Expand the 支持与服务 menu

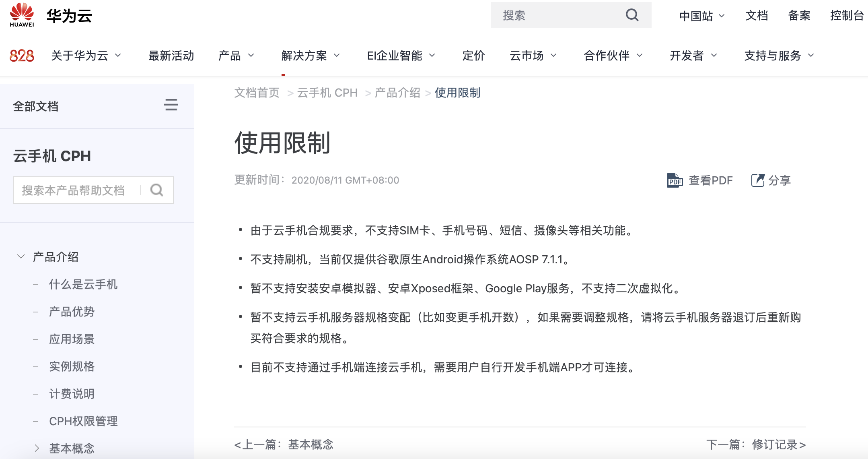pyautogui.click(x=779, y=56)
